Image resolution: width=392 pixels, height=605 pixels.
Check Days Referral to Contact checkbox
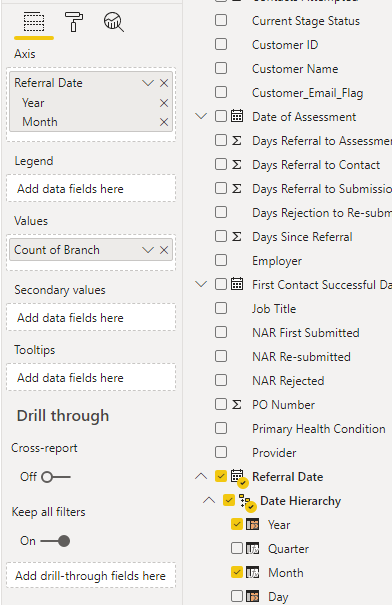click(x=221, y=164)
